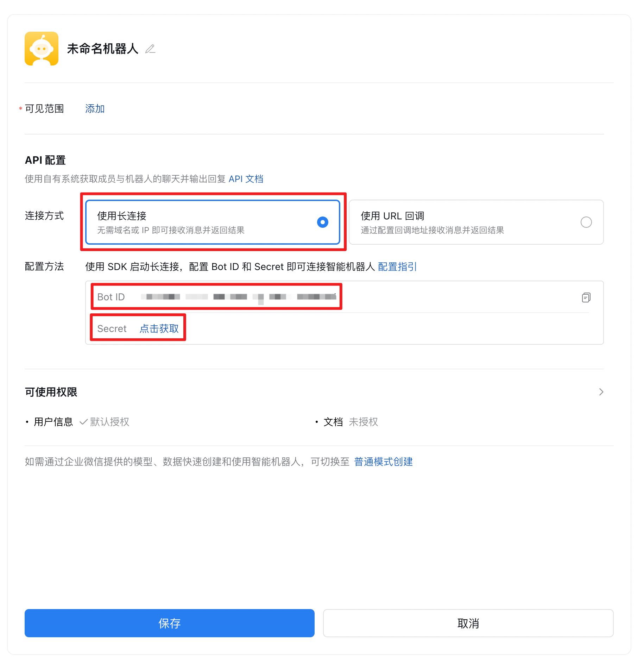The height and width of the screenshot is (664, 644).
Task: Select the 使用长连接 radio option
Action: point(323,222)
